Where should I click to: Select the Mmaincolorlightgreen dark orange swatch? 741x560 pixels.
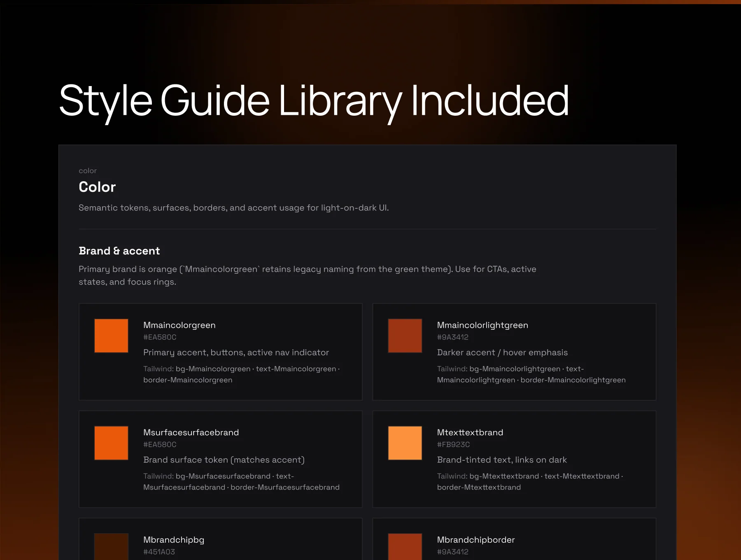(405, 336)
